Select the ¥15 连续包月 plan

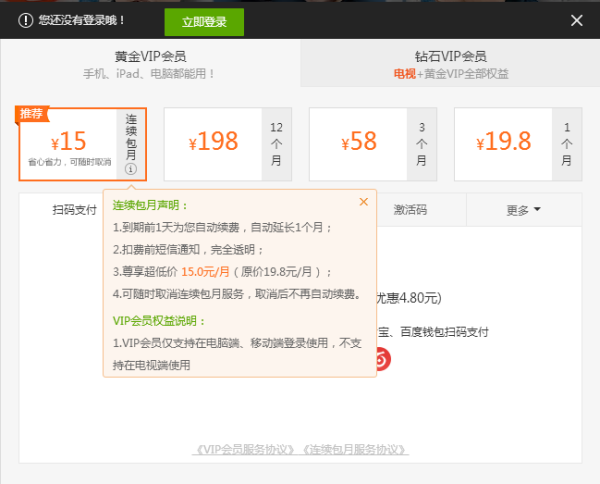click(68, 143)
